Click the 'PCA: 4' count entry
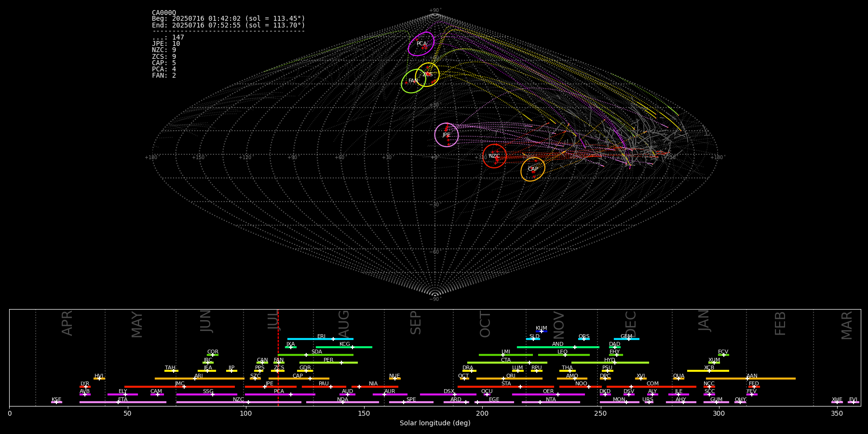The height and width of the screenshot is (434, 868). [x=164, y=69]
